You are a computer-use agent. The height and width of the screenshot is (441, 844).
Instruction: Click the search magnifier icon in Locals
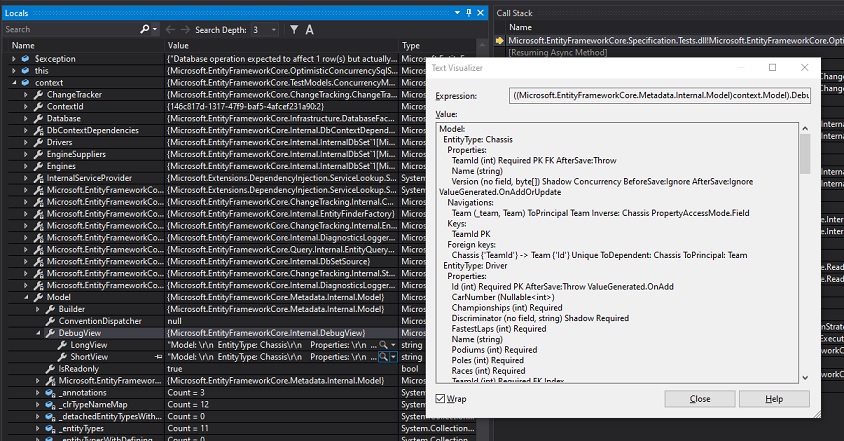coord(144,29)
